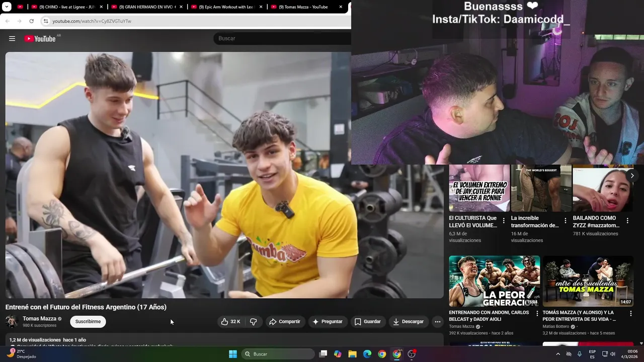Switch to GRAN HERMANO EN VIVO tab
Screen dimensions: 644x362
[x=146, y=7]
